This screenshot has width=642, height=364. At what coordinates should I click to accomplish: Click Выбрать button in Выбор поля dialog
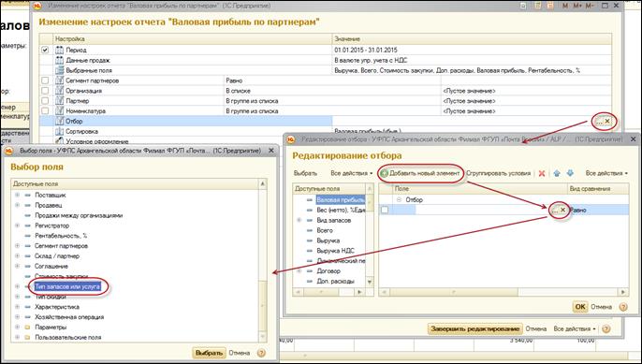point(209,353)
